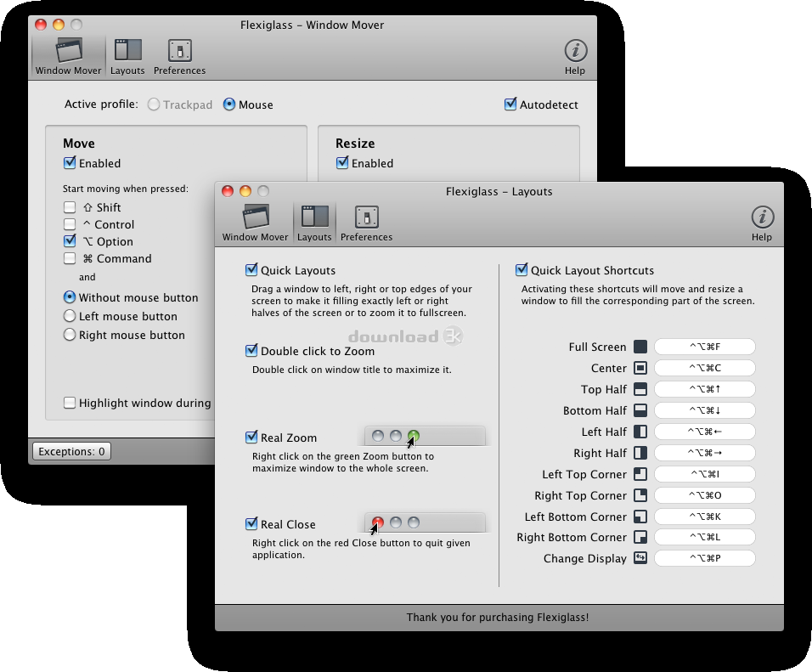Edit the Change Display shortcut field
Viewport: 812px width, 672px height.
coord(705,558)
